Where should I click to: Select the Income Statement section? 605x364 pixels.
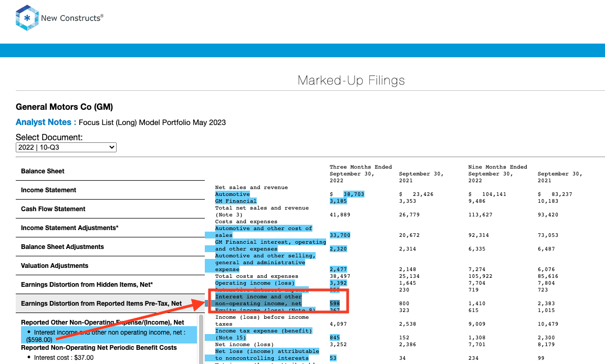point(110,190)
